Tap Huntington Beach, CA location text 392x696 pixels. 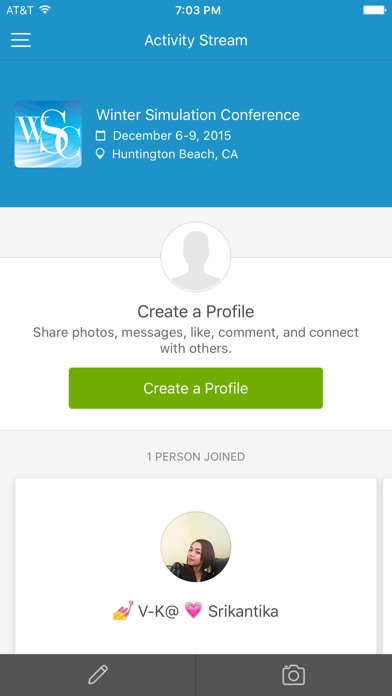pyautogui.click(x=175, y=154)
